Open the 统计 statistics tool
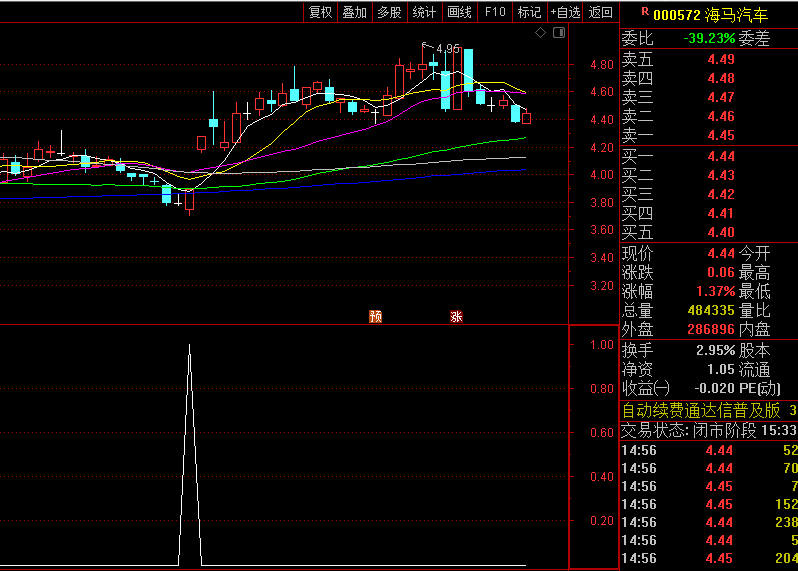798x571 pixels. (x=424, y=12)
